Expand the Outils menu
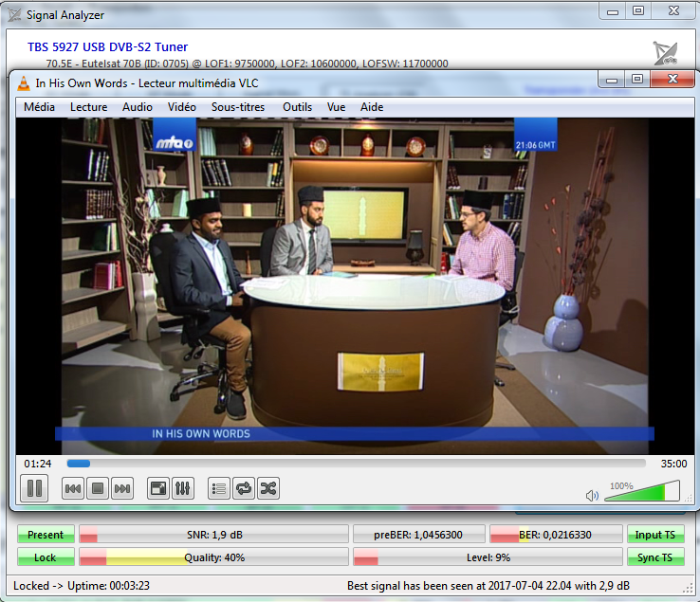Screen dimensions: 700x602 pos(297,107)
